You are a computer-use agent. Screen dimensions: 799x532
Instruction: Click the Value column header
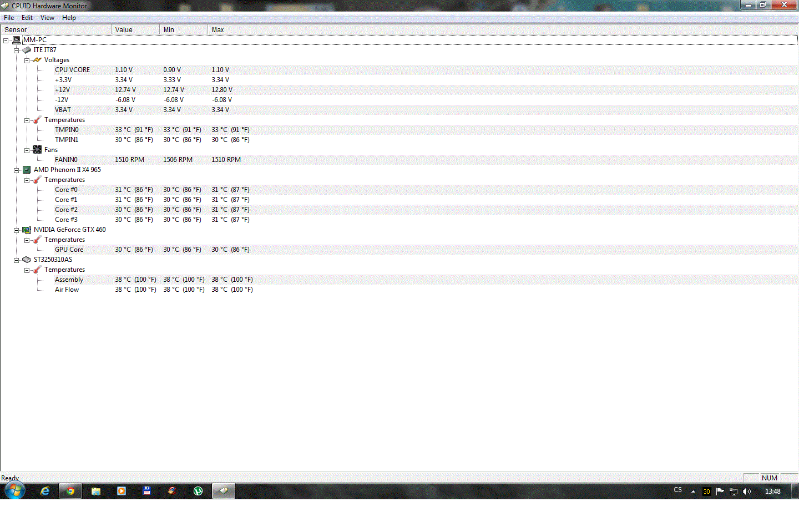point(135,29)
